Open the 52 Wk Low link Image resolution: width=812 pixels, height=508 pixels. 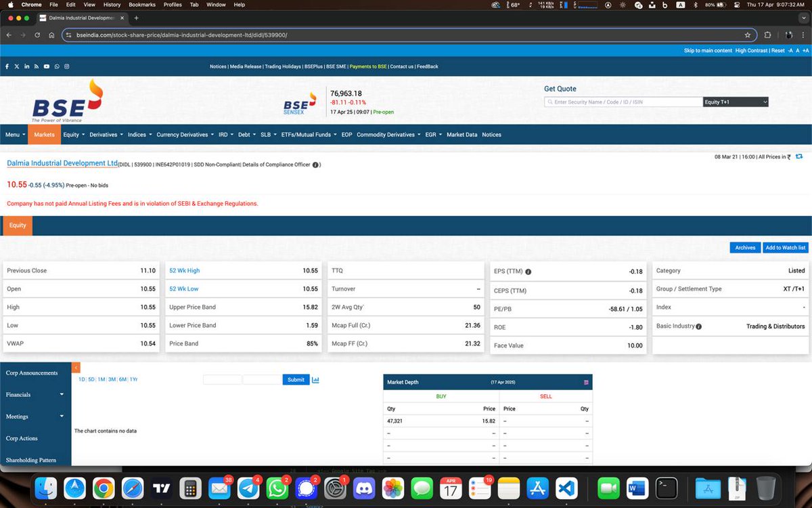pyautogui.click(x=183, y=289)
